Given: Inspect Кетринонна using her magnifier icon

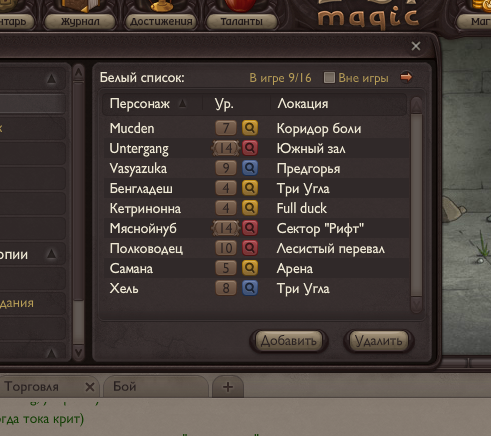Looking at the screenshot, I should point(250,208).
